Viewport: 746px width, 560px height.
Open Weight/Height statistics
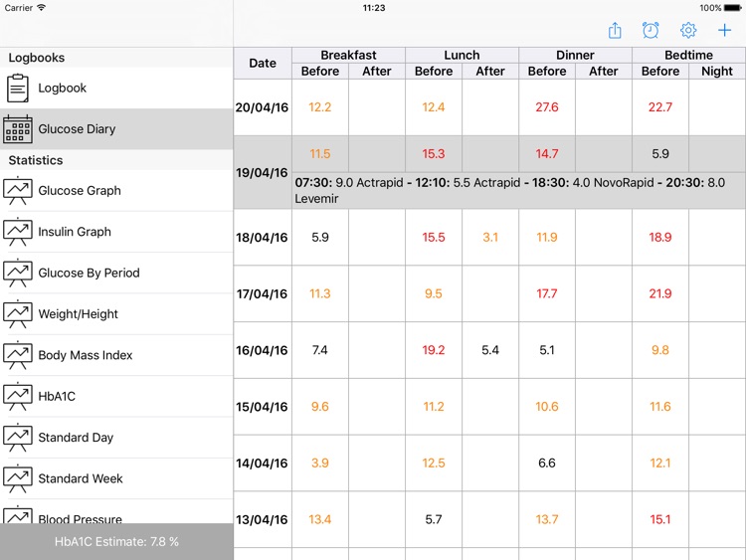(116, 314)
